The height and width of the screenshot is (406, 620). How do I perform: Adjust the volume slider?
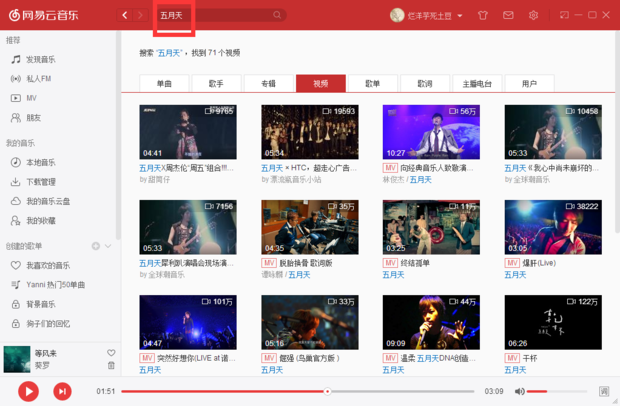(x=557, y=391)
